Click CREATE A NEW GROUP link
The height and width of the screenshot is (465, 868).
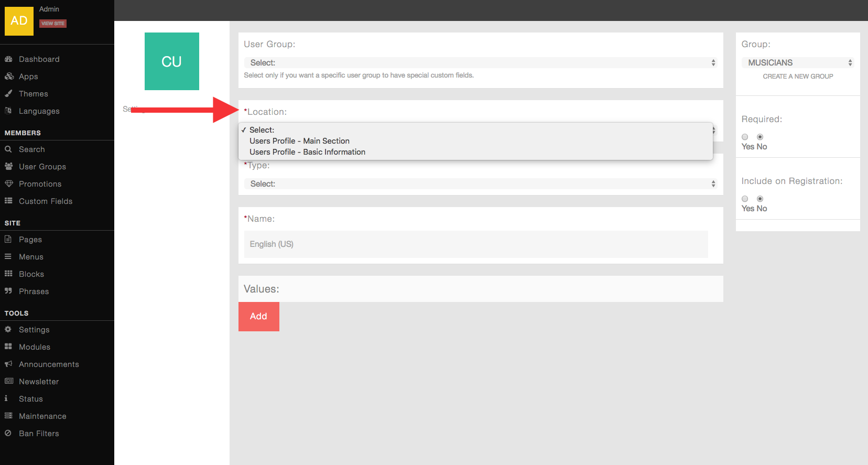pos(798,77)
